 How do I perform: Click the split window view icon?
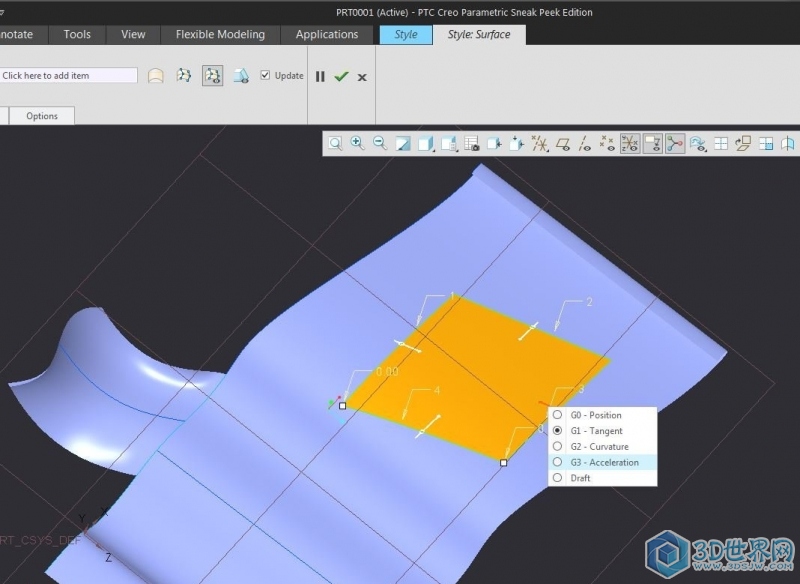(766, 144)
